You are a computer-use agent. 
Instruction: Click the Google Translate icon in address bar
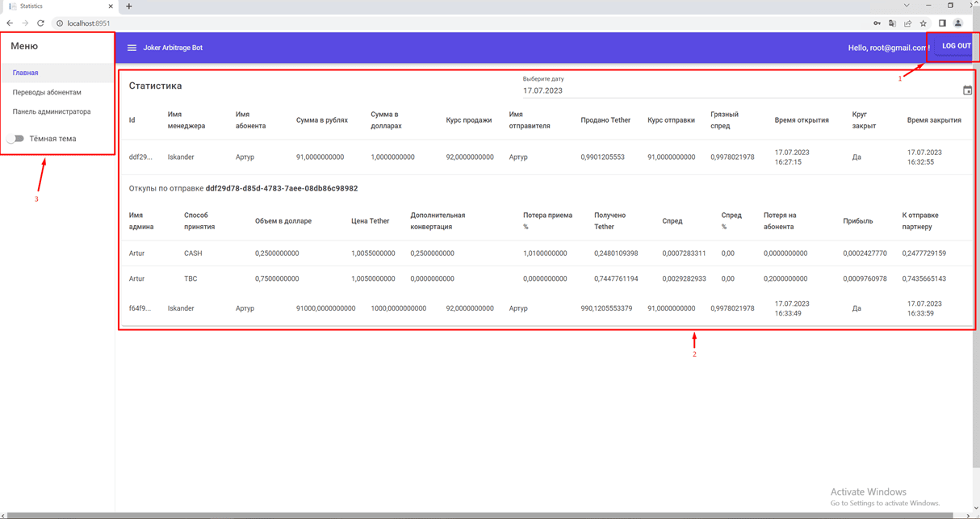(x=892, y=23)
